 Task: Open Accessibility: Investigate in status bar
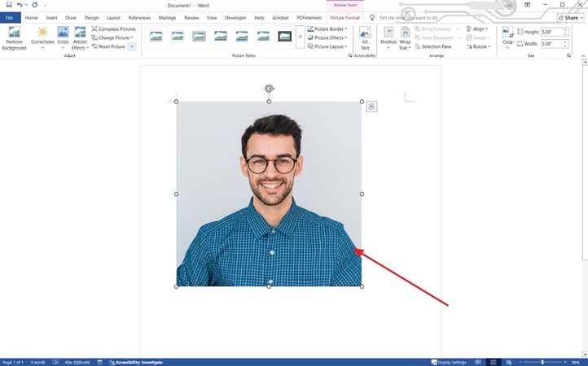point(136,362)
